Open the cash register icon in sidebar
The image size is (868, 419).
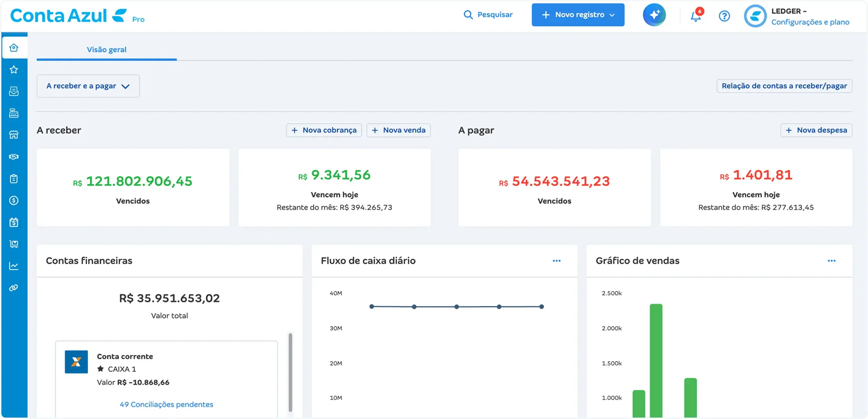(14, 113)
